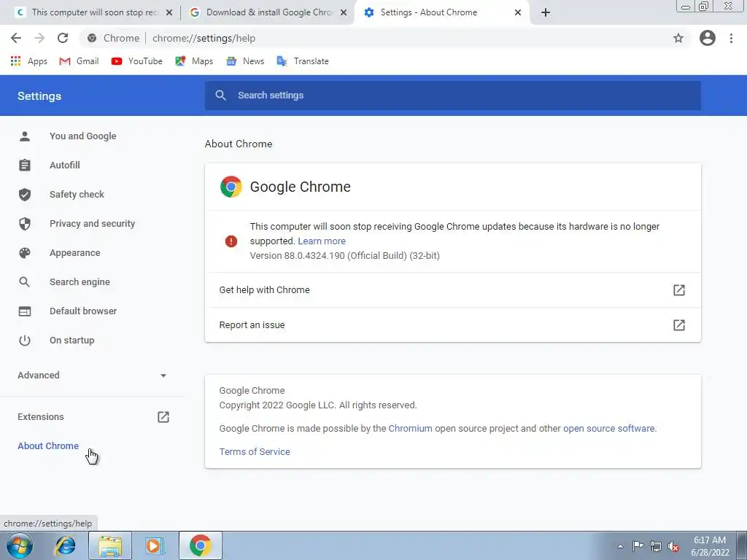Select About Chrome in sidebar
The height and width of the screenshot is (560, 747).
click(x=48, y=446)
